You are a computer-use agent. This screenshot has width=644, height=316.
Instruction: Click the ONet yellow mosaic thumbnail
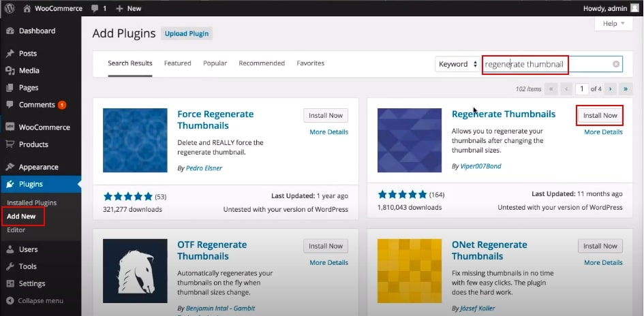click(410, 271)
